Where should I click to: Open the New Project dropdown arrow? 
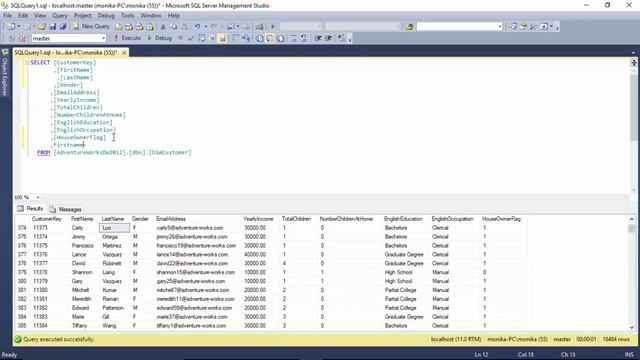19,27
